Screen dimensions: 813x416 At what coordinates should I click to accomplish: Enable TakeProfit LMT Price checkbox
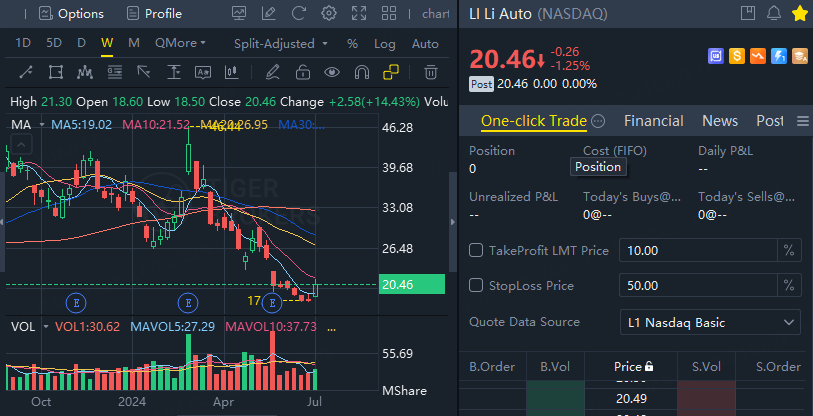pyautogui.click(x=476, y=251)
